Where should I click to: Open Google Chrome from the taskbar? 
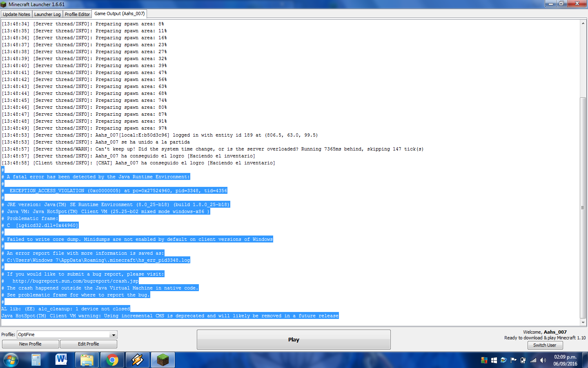coord(112,360)
